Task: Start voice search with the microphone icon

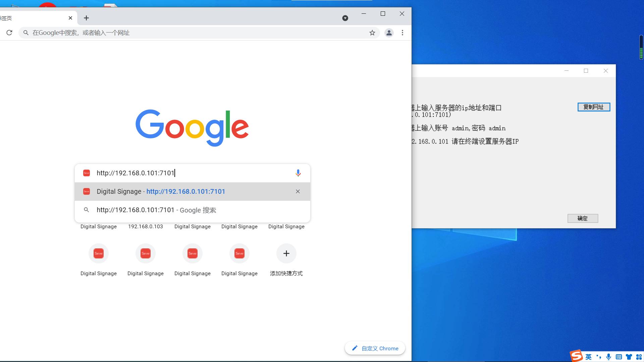Action: pos(298,173)
